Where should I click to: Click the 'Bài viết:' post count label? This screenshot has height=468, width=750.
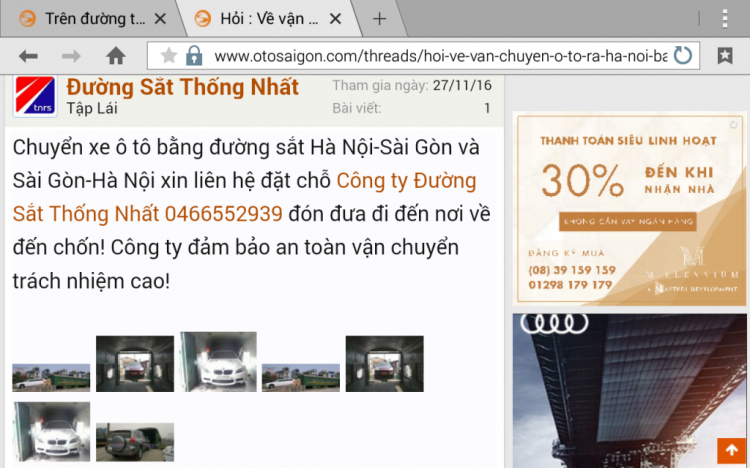[357, 108]
